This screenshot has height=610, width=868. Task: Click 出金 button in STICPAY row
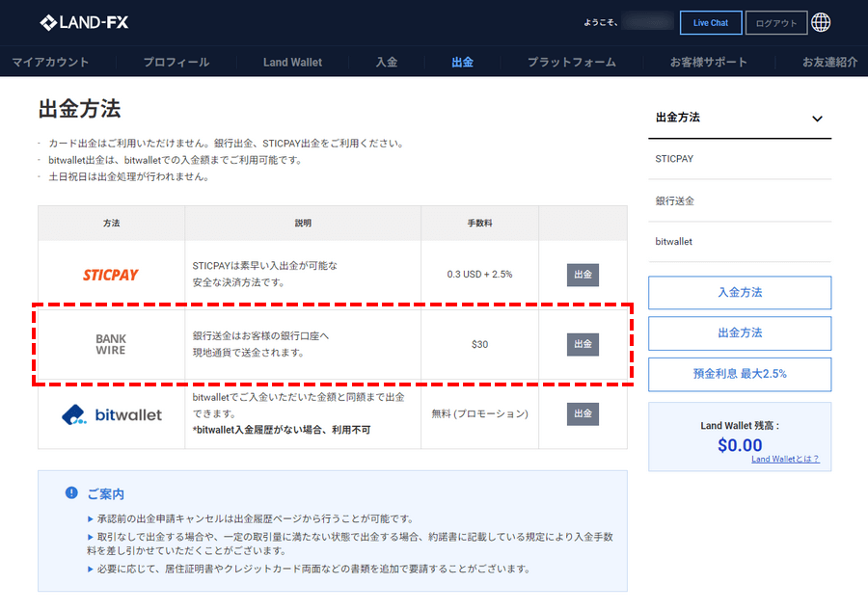click(583, 275)
